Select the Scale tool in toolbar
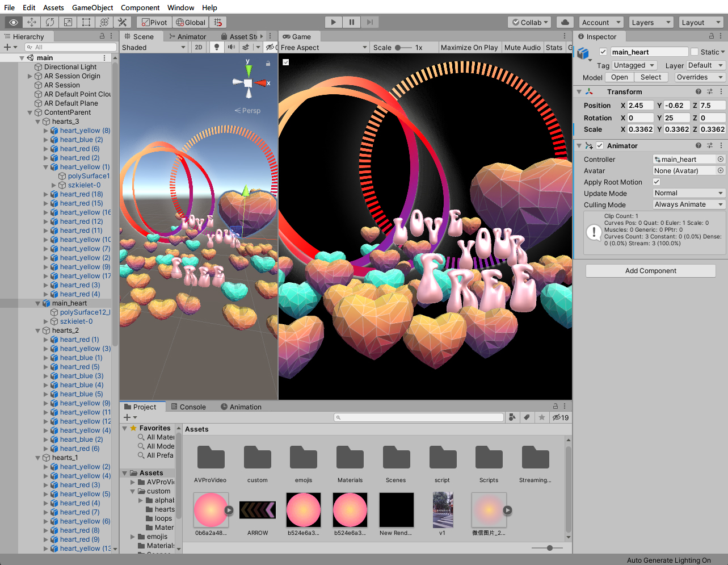Screen dimensions: 728x565 pyautogui.click(x=68, y=22)
